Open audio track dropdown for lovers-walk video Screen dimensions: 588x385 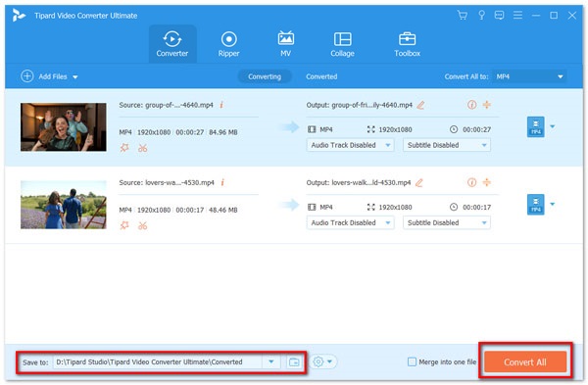350,222
